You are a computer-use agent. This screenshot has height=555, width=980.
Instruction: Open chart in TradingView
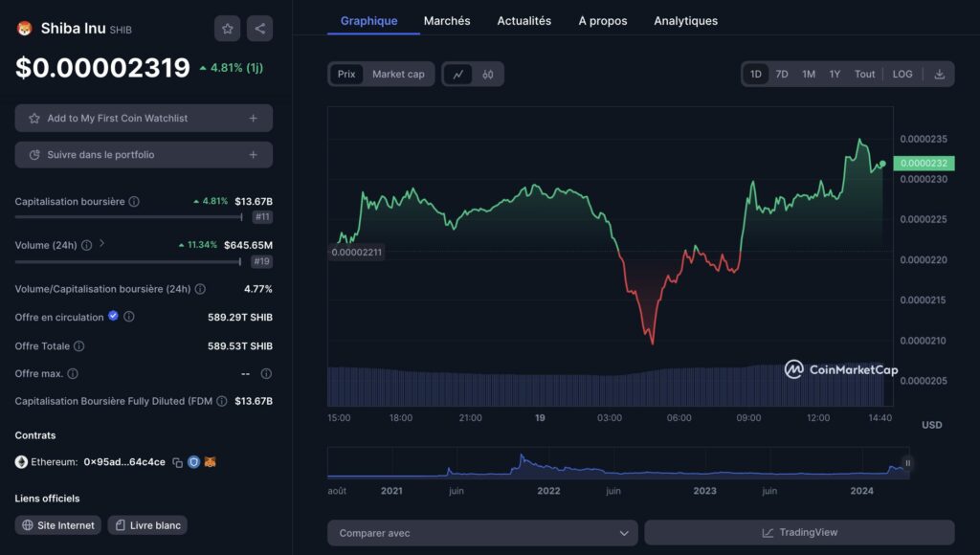point(799,532)
